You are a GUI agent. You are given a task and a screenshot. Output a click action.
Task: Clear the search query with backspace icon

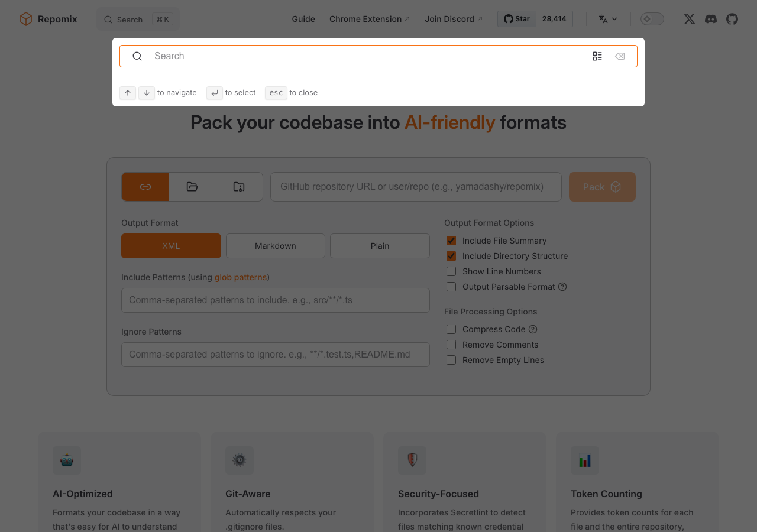620,56
